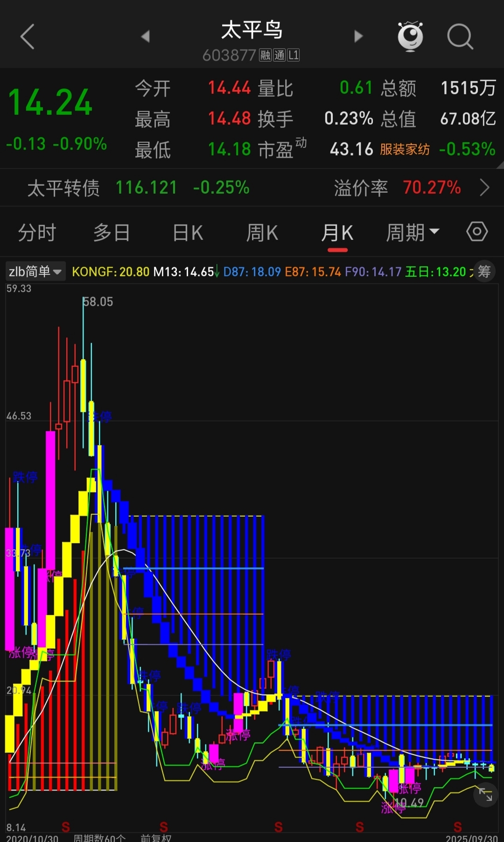Tap the 筹 chip distribution button

[484, 271]
